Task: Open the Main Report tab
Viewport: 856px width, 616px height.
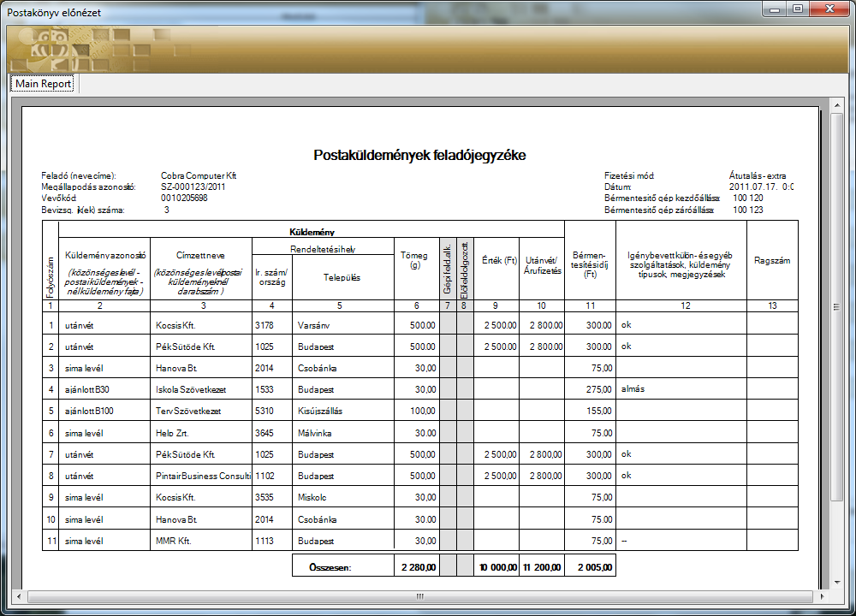Action: pos(43,84)
